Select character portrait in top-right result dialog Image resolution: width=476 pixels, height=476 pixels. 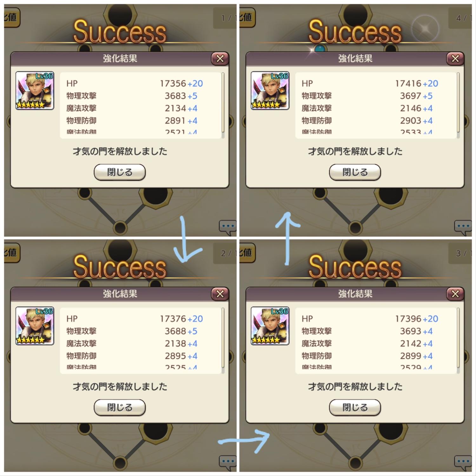pos(270,91)
